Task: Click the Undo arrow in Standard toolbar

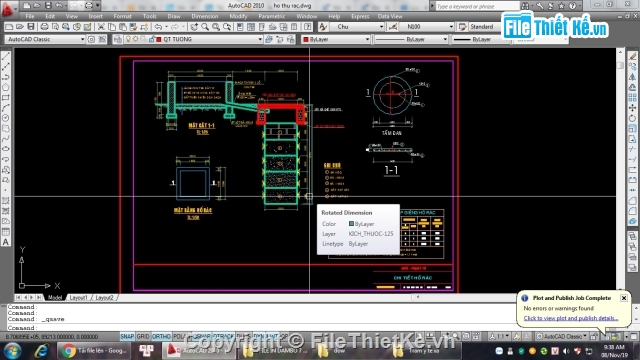Action: [158, 27]
